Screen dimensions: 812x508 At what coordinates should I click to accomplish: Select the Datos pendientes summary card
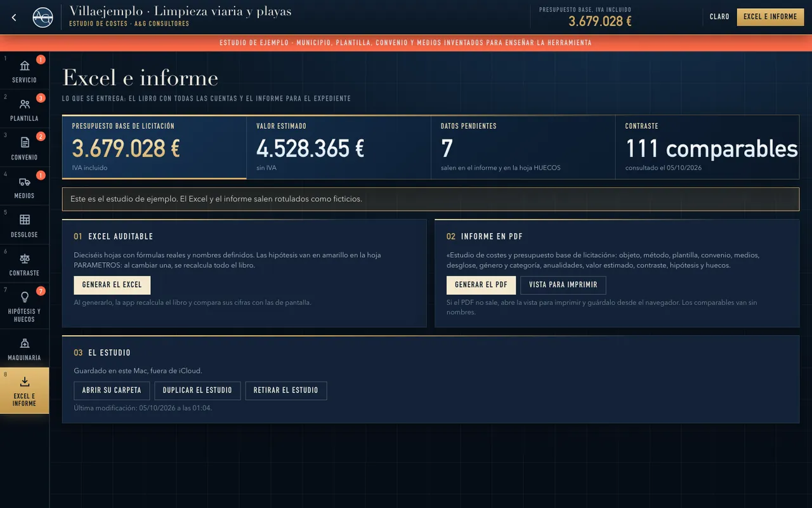tap(523, 147)
